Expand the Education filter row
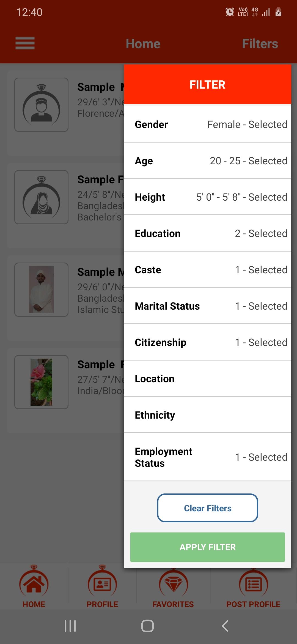 click(x=208, y=233)
